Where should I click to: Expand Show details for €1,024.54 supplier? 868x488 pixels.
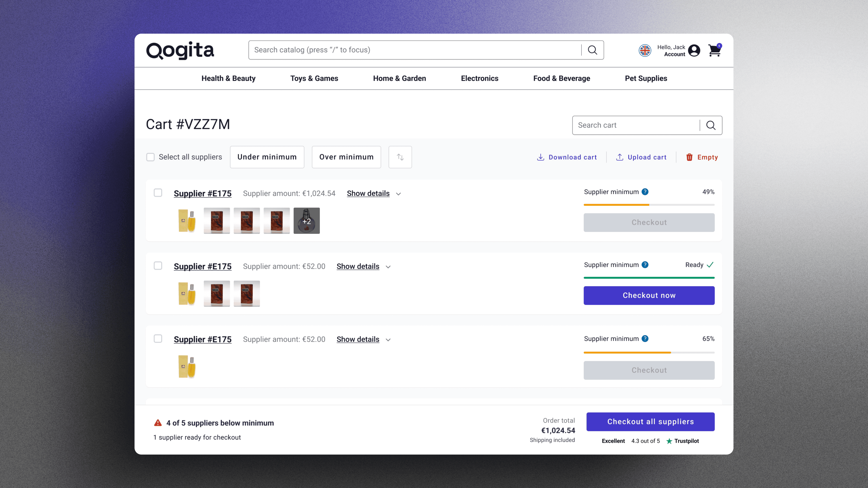368,193
